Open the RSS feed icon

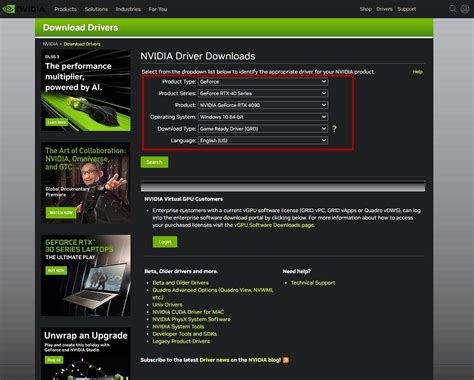click(x=286, y=360)
